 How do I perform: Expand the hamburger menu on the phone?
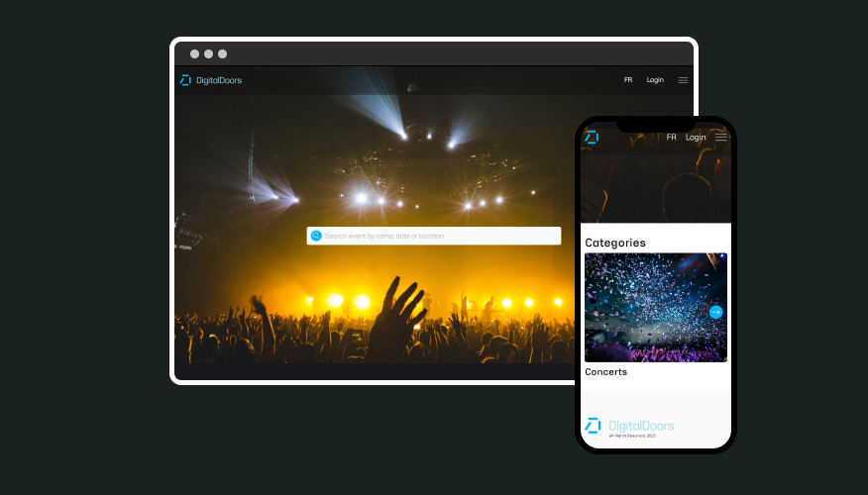pyautogui.click(x=720, y=138)
